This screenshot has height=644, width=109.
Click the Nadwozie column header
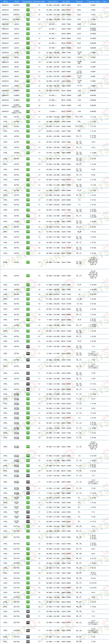click(x=79, y=2)
